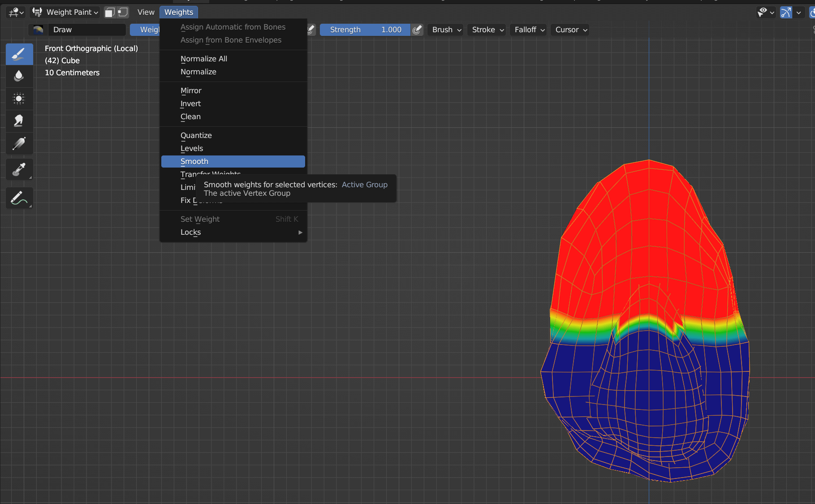Adjust the Weight slider field

click(x=145, y=30)
